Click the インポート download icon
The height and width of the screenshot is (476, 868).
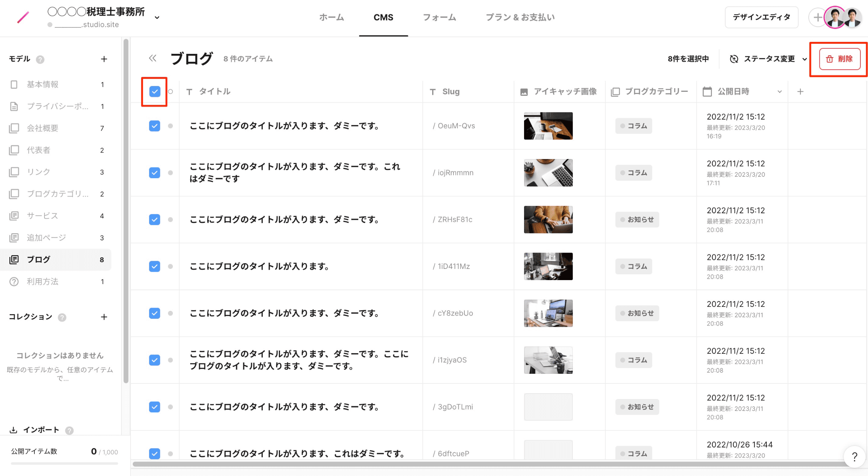tap(13, 430)
